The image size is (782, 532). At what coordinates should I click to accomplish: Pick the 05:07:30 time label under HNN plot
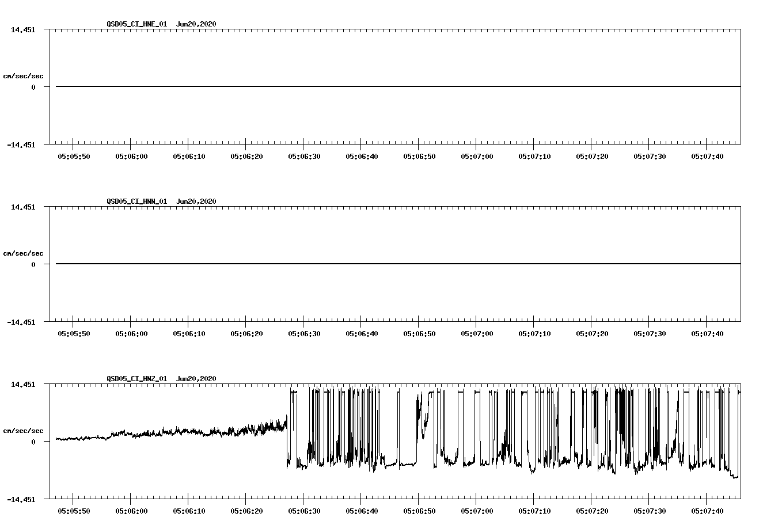point(650,334)
